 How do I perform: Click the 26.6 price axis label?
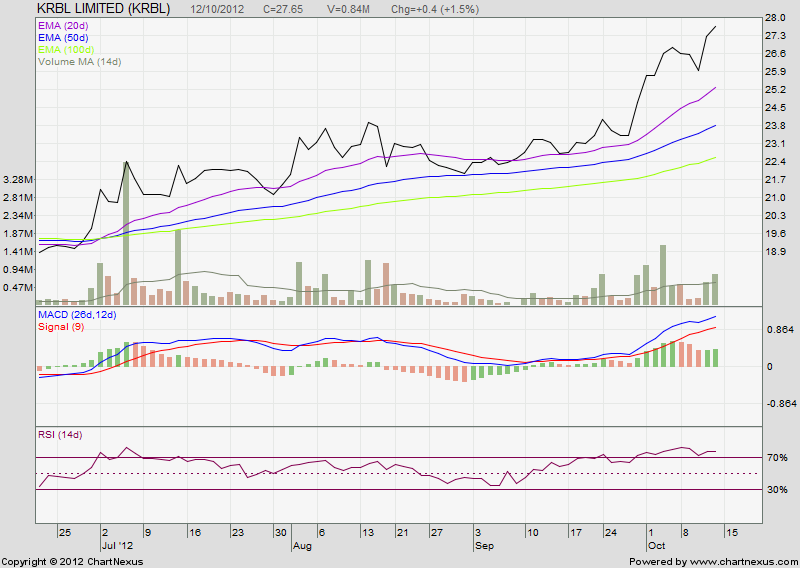pos(775,54)
